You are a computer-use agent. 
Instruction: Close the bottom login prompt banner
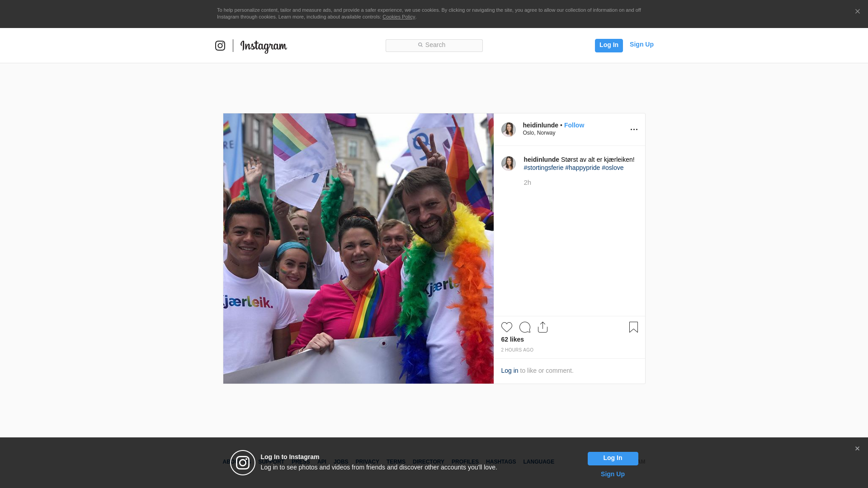pyautogui.click(x=857, y=449)
